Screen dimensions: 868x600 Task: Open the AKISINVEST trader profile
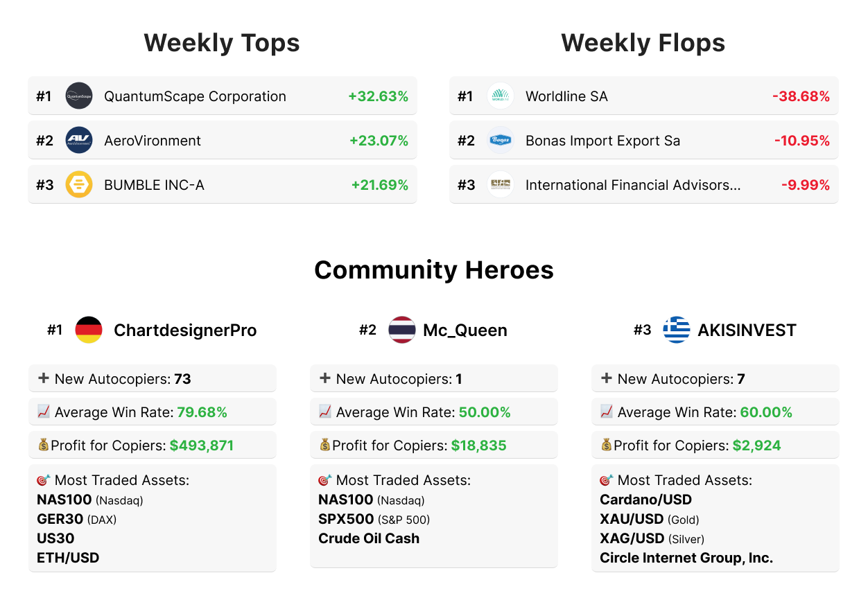(x=747, y=330)
